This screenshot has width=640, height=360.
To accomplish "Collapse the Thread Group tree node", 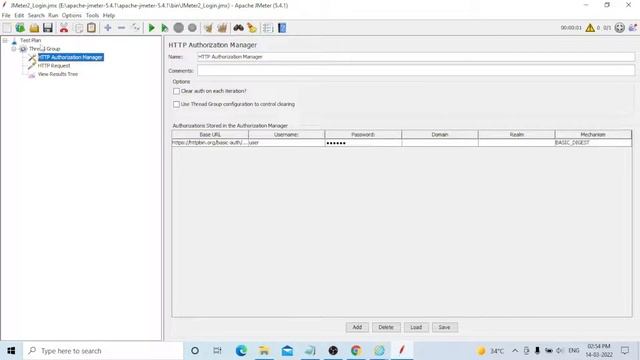I will click(13, 49).
